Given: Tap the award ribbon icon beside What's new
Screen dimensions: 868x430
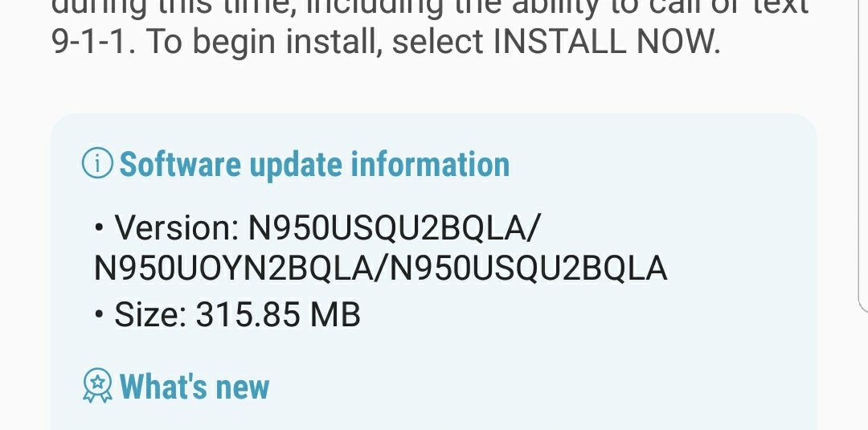Looking at the screenshot, I should [x=97, y=385].
